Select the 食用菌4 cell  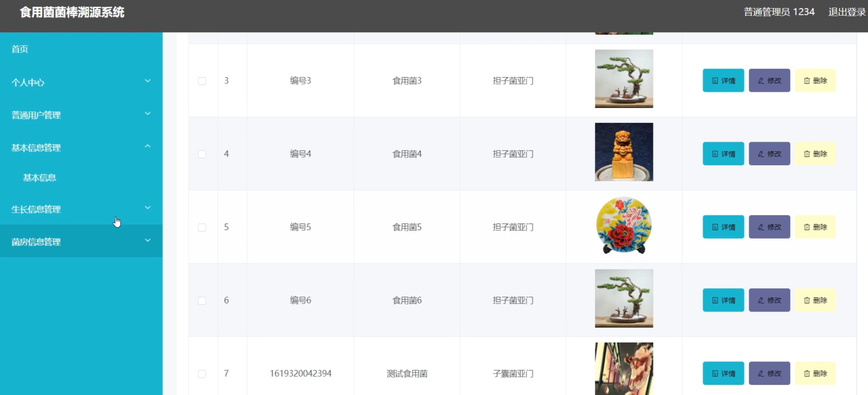tap(407, 154)
